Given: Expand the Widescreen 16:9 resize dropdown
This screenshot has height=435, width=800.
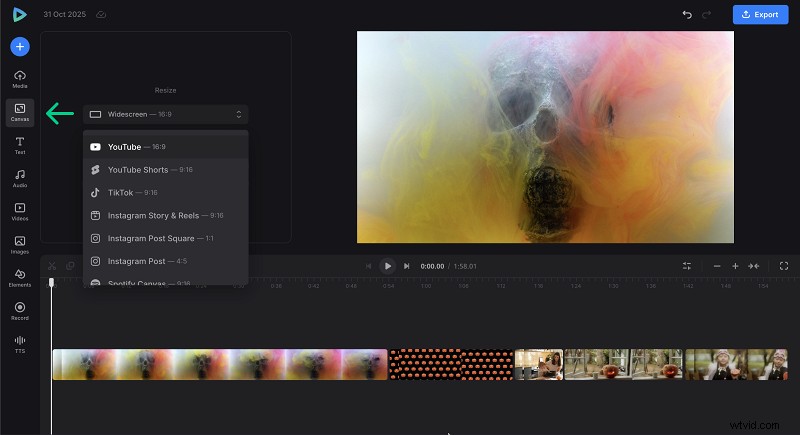Looking at the screenshot, I should click(x=165, y=114).
